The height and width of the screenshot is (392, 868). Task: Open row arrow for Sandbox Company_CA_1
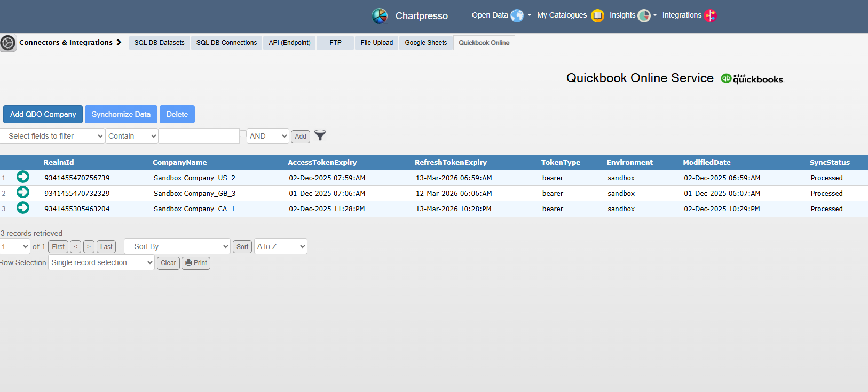coord(23,208)
